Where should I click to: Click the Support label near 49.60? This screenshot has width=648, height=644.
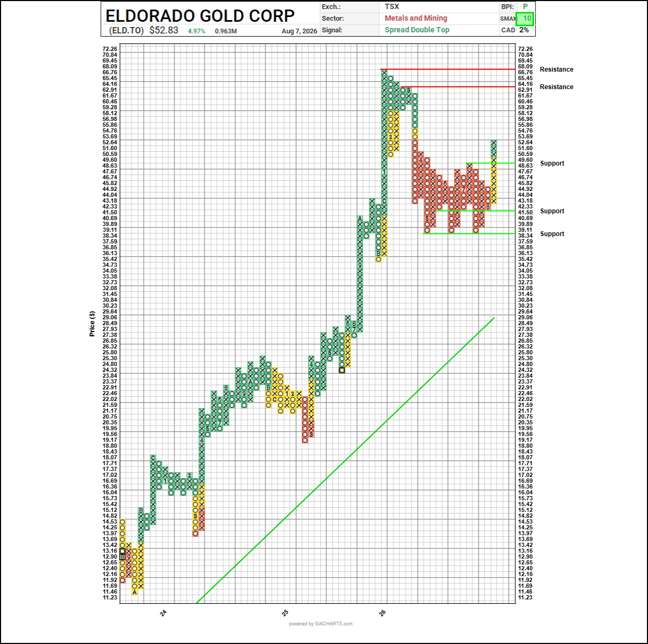pos(552,163)
